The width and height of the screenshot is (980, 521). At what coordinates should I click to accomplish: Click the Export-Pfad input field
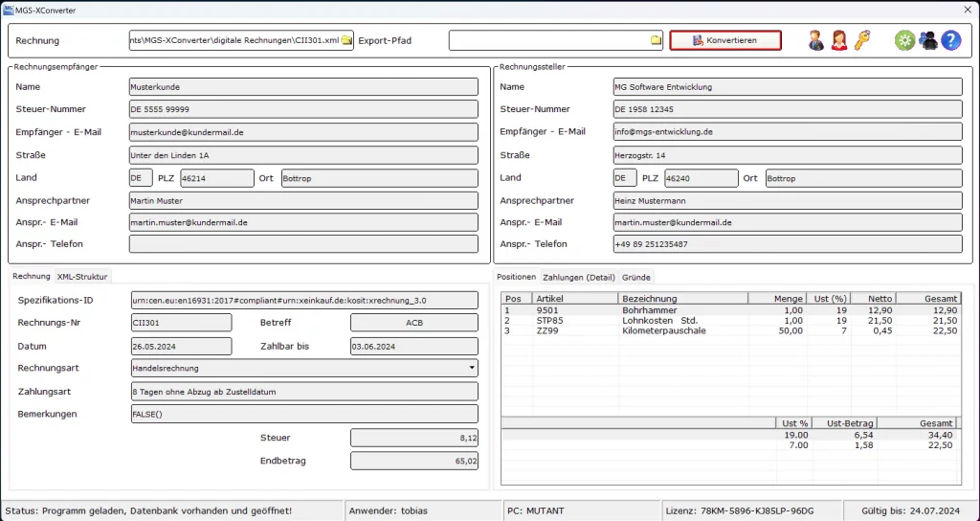click(x=548, y=40)
